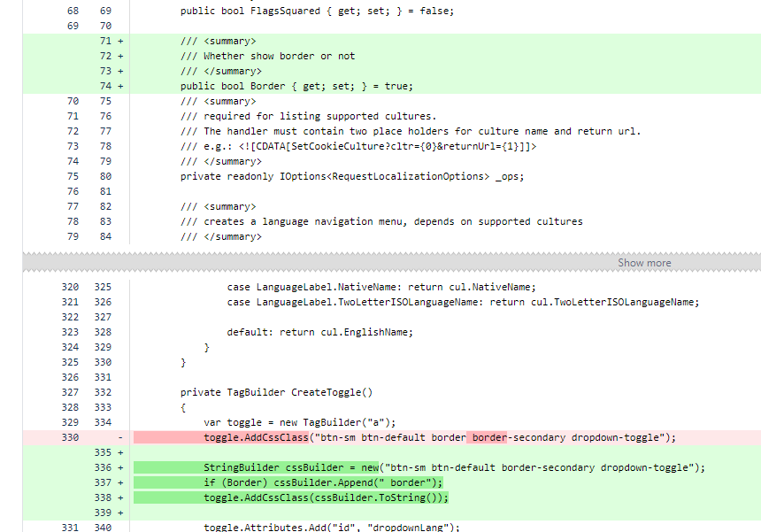Click added line '/// </summary>' at line 73
This screenshot has width=761, height=532.
click(221, 71)
